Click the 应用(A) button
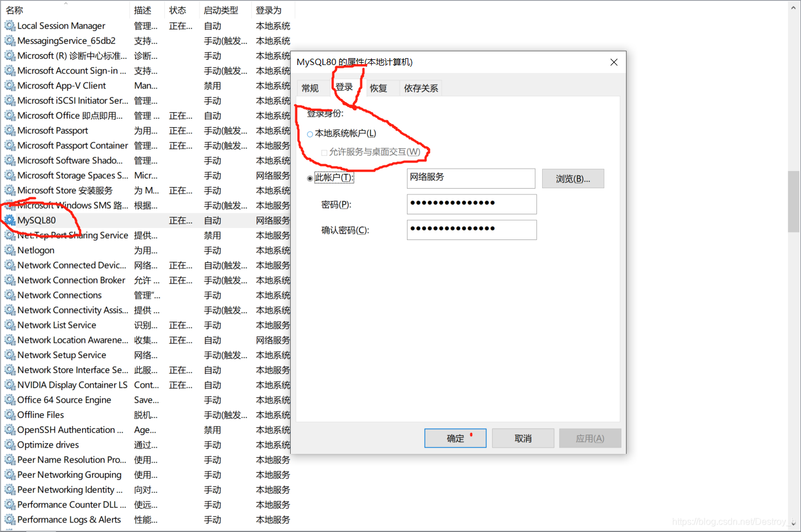Viewport: 801px width, 532px height. coord(590,438)
